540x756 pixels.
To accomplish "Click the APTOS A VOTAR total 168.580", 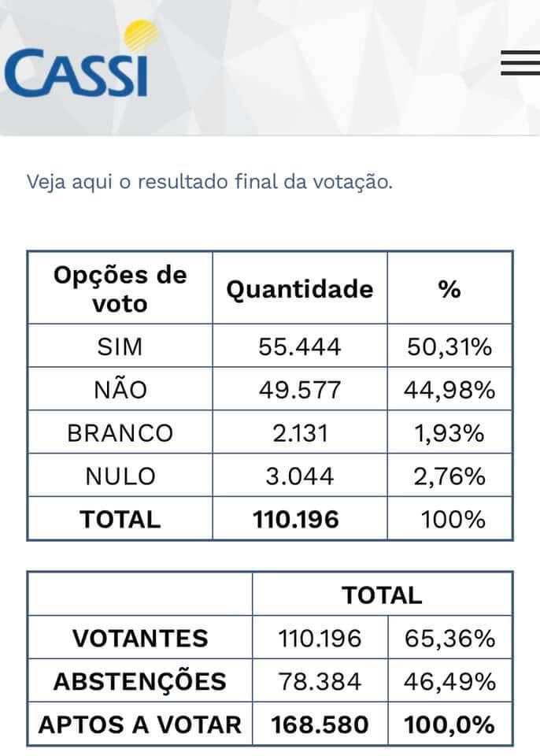I will [x=320, y=724].
